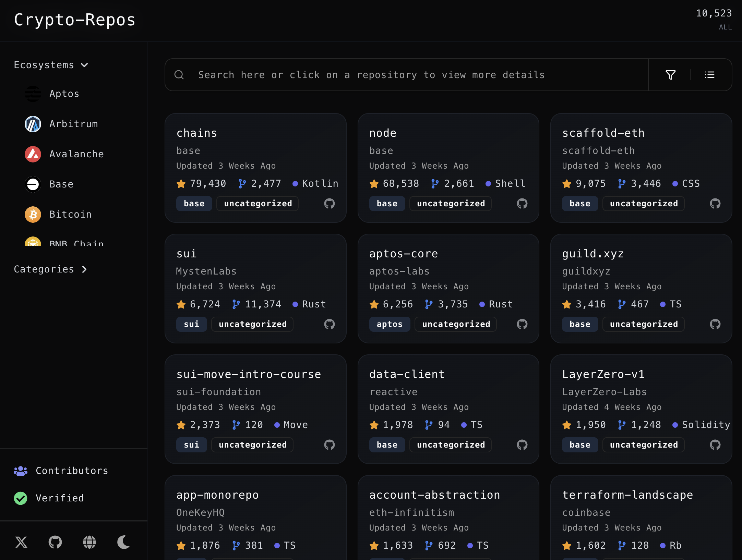Click the aptos tag on aptos-core card
The height and width of the screenshot is (560, 742).
[x=390, y=324]
